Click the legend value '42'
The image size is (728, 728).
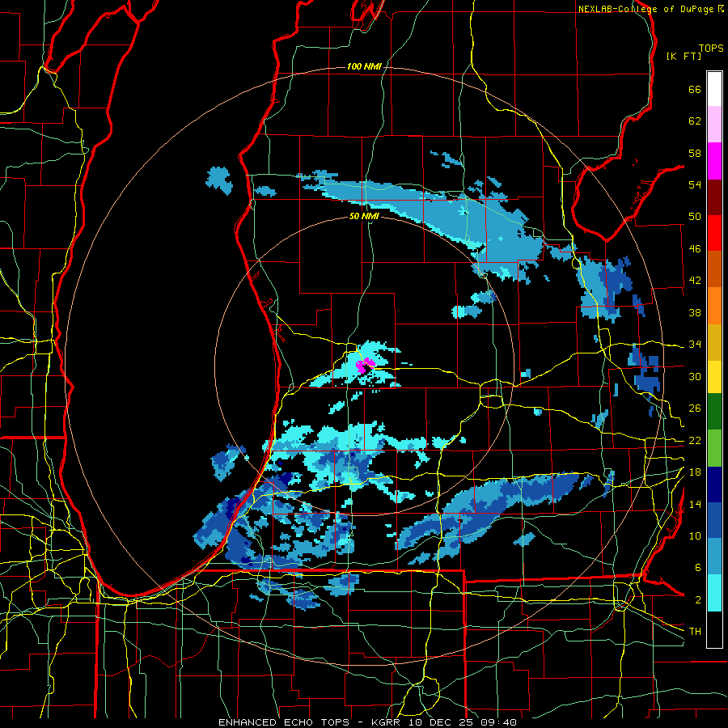click(695, 281)
